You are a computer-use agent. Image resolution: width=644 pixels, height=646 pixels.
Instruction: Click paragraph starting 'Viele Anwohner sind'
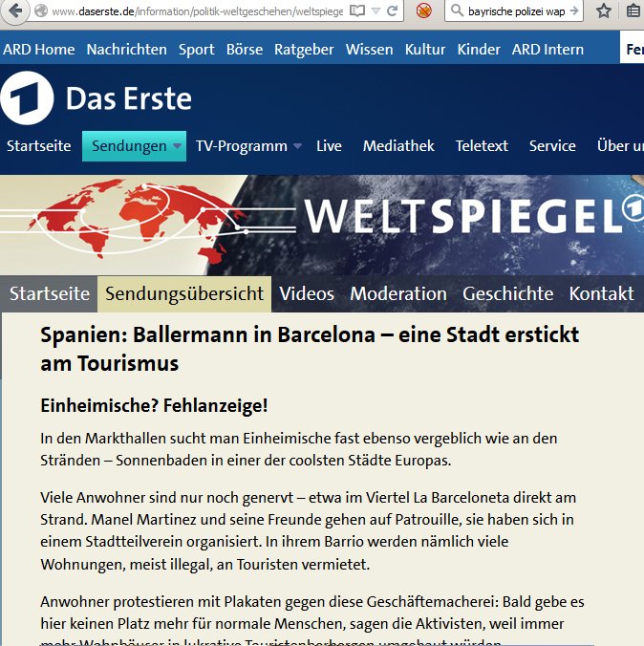pyautogui.click(x=308, y=531)
